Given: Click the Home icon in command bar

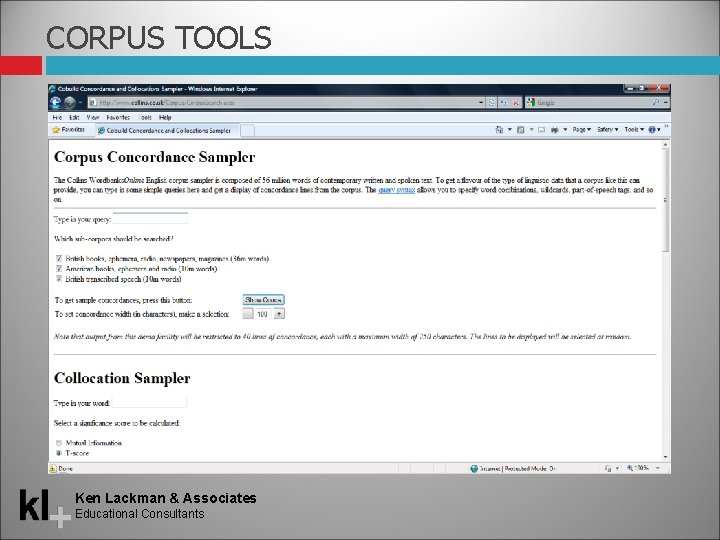Looking at the screenshot, I should (x=499, y=130).
